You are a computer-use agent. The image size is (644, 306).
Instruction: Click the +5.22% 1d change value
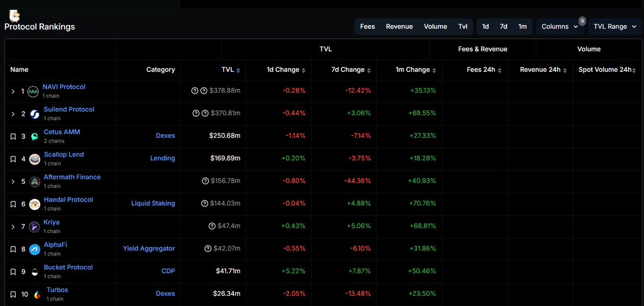tap(293, 271)
